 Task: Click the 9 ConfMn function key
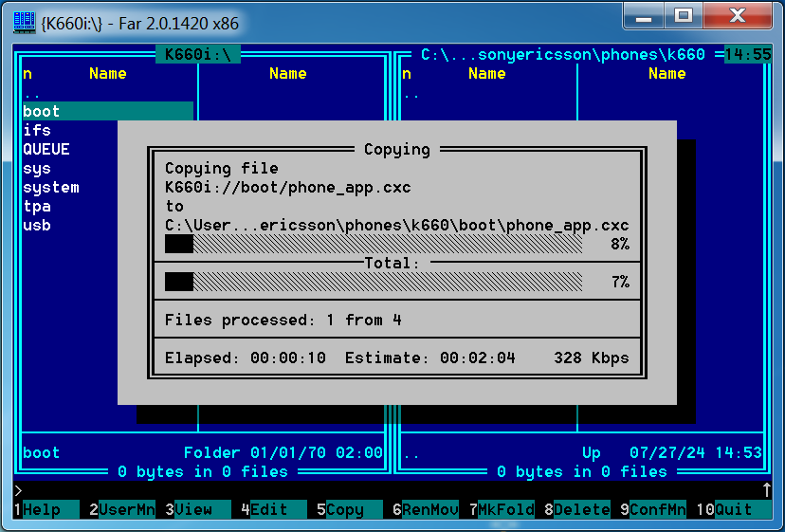tap(653, 509)
